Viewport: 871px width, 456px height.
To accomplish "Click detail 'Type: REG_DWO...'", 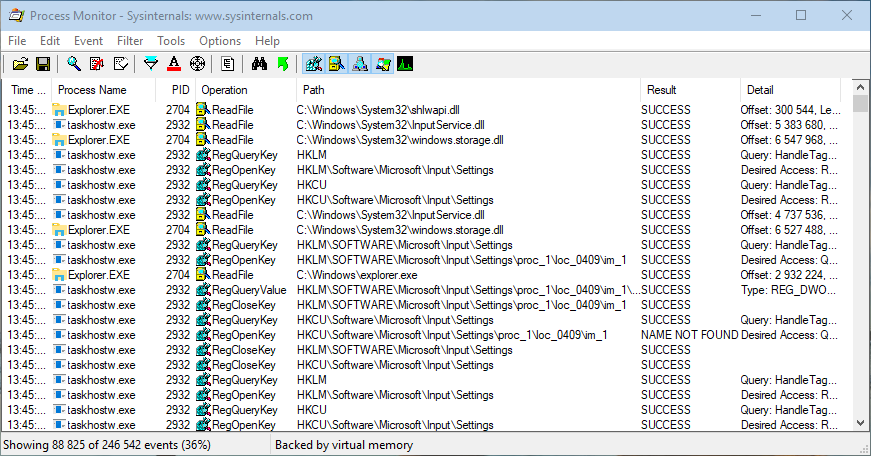I will click(x=788, y=290).
